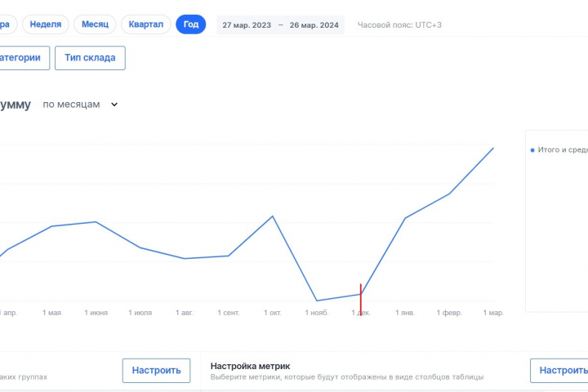Switch to the "Месяц" period tab

(95, 24)
